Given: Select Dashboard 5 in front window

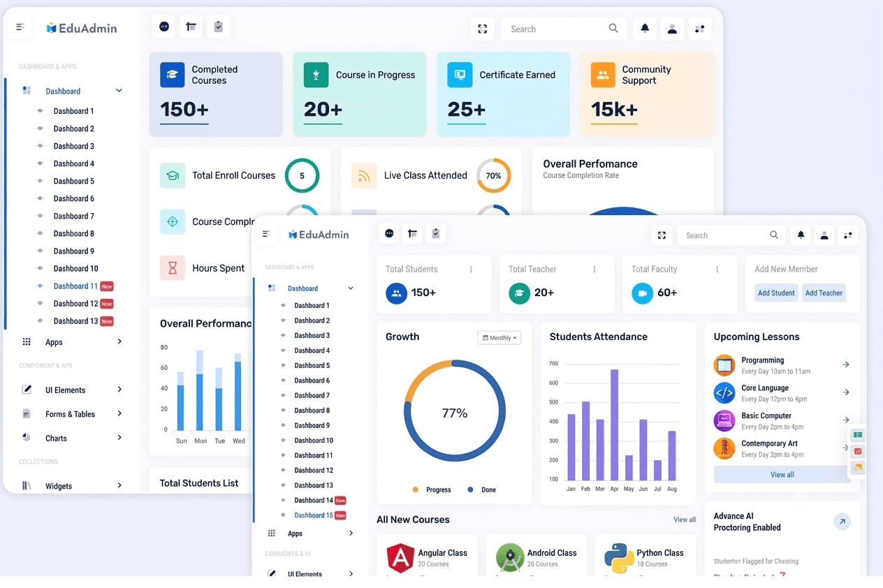Looking at the screenshot, I should pyautogui.click(x=312, y=365).
